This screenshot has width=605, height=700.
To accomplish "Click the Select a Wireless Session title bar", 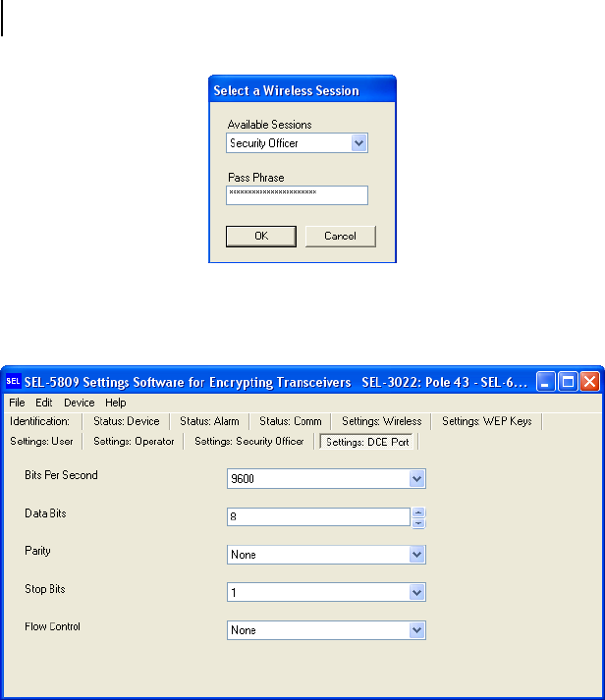I will [x=302, y=90].
